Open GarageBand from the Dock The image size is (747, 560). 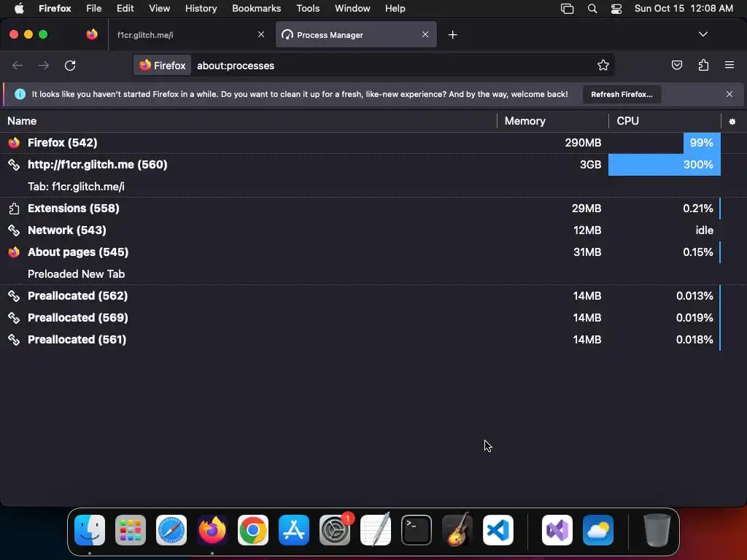click(x=457, y=529)
